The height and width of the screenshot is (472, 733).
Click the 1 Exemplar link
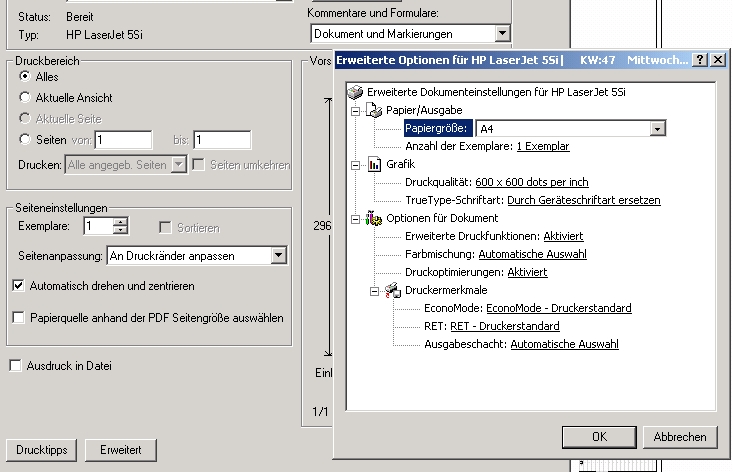(543, 146)
